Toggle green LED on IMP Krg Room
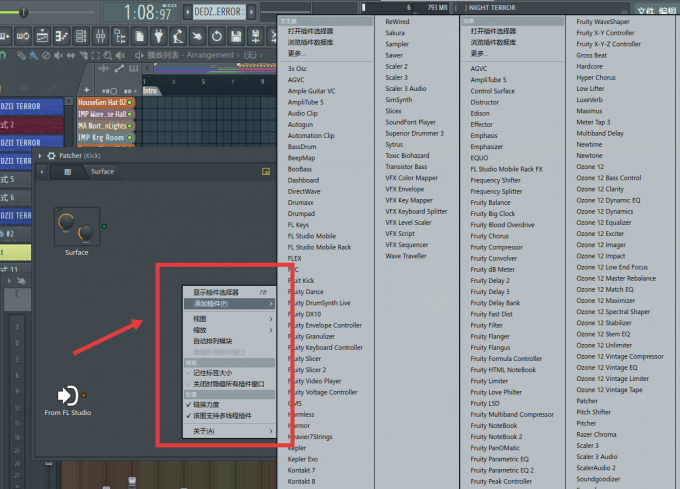The height and width of the screenshot is (489, 680). tap(129, 137)
